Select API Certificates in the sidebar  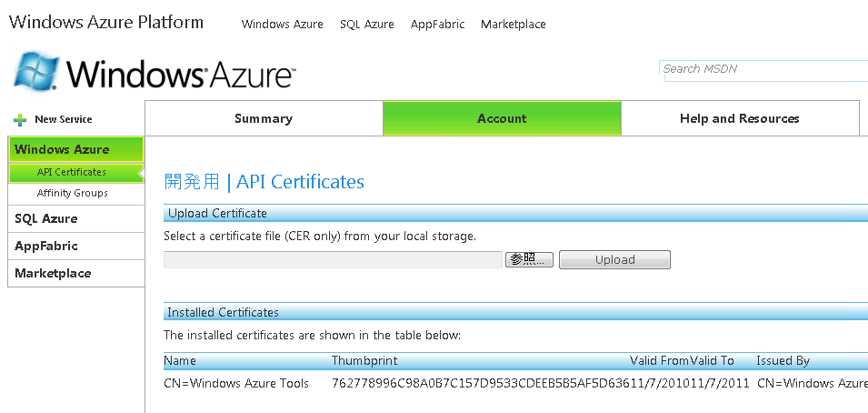[75, 173]
